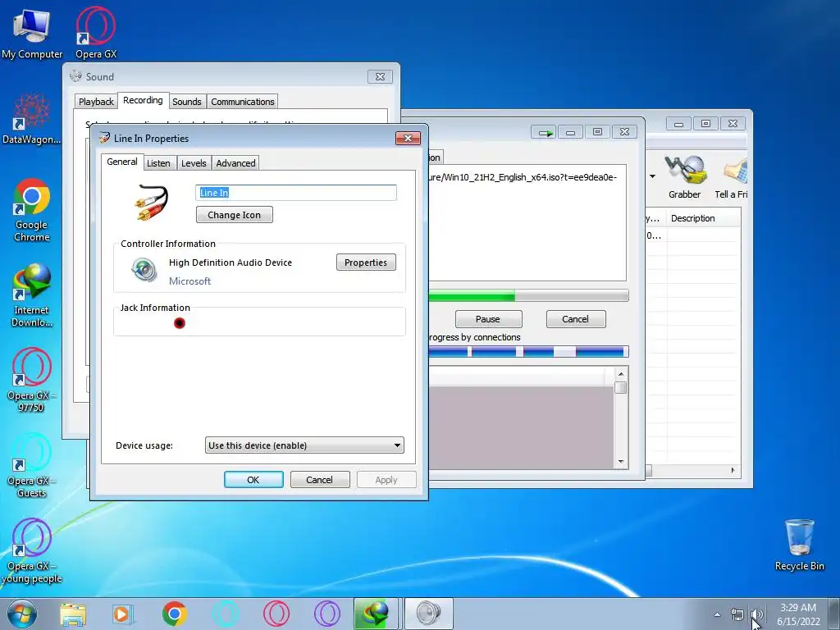The width and height of the screenshot is (840, 630).
Task: Open the Device usage dropdown
Action: coord(304,445)
